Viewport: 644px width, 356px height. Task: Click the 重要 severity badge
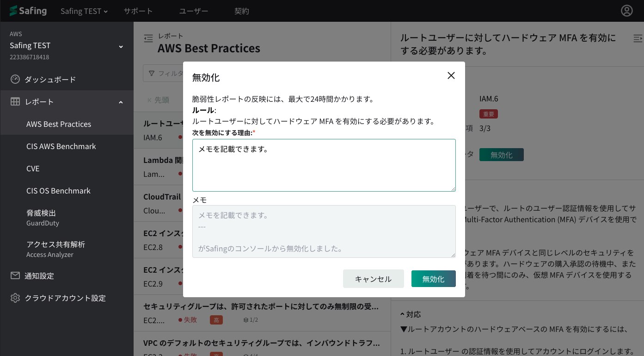coord(489,114)
